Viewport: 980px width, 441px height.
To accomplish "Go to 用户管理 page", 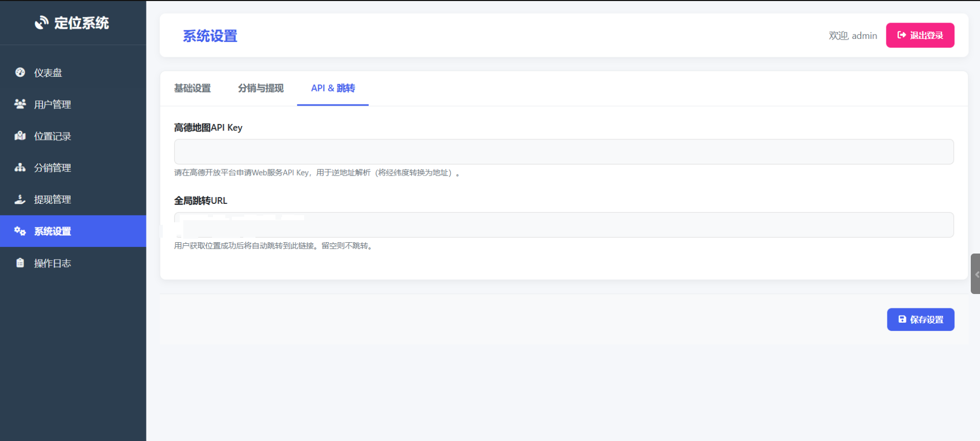I will coord(73,104).
